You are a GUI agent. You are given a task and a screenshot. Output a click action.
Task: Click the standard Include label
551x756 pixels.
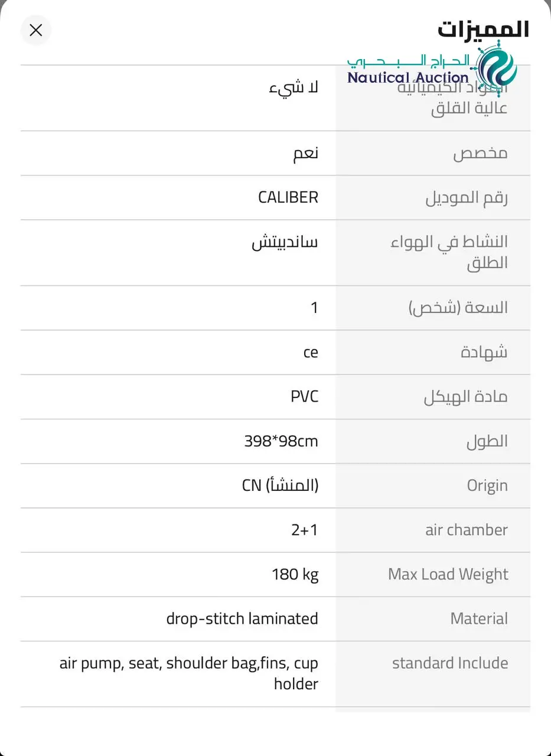tap(450, 663)
